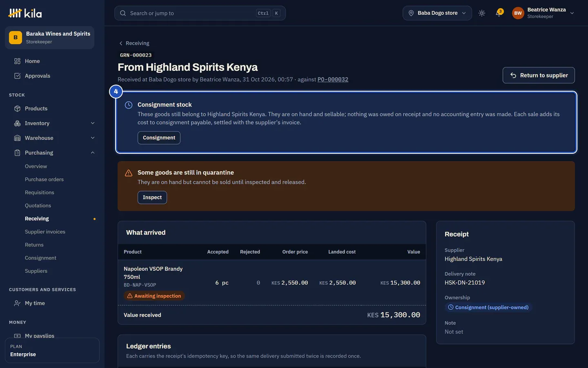Open the Baba Dogo store dropdown
Viewport: 588px width, 368px height.
coord(437,13)
